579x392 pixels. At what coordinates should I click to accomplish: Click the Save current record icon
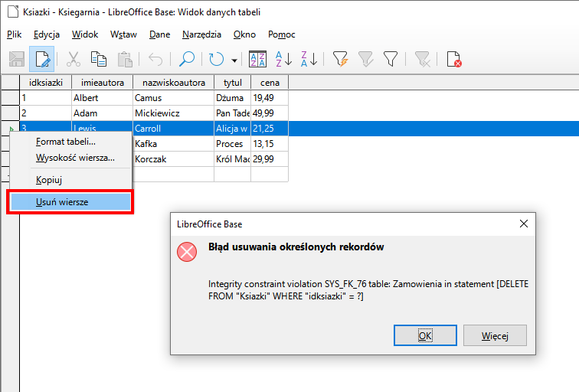pos(17,59)
